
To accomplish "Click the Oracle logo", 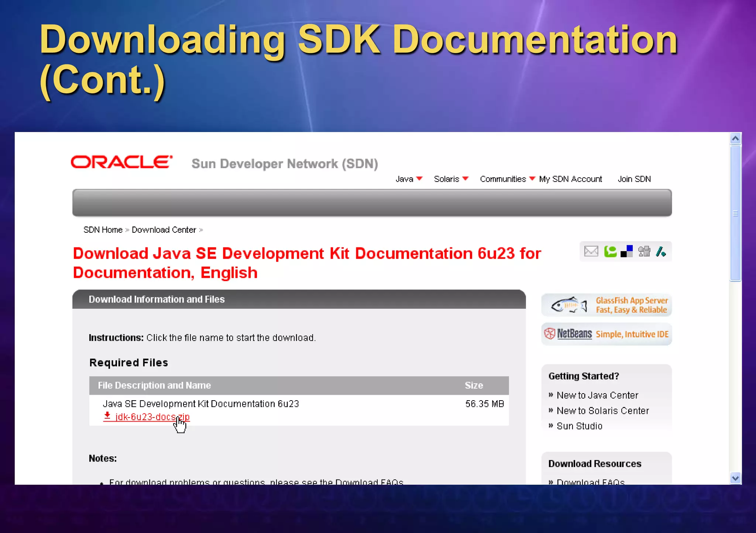I will click(x=121, y=162).
